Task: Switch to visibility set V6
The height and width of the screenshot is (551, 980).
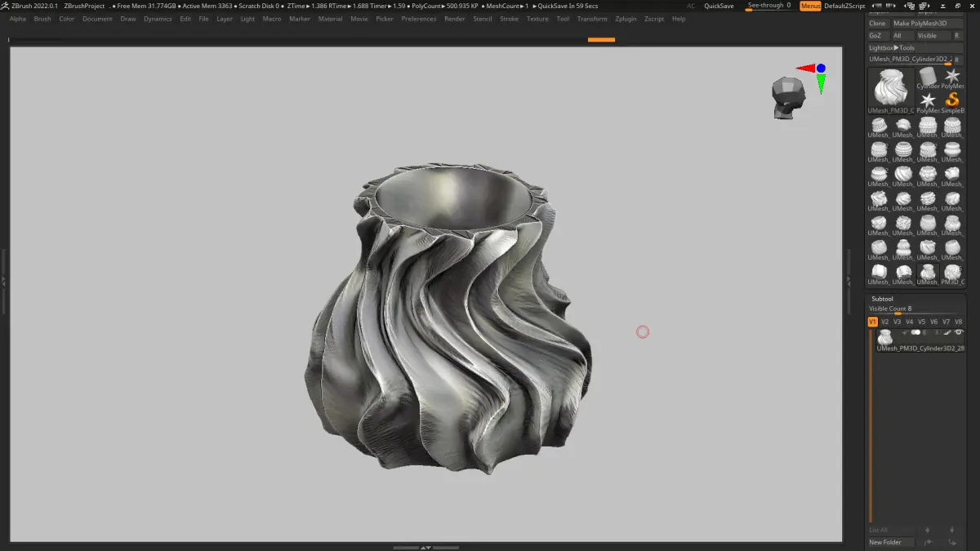Action: pyautogui.click(x=933, y=322)
